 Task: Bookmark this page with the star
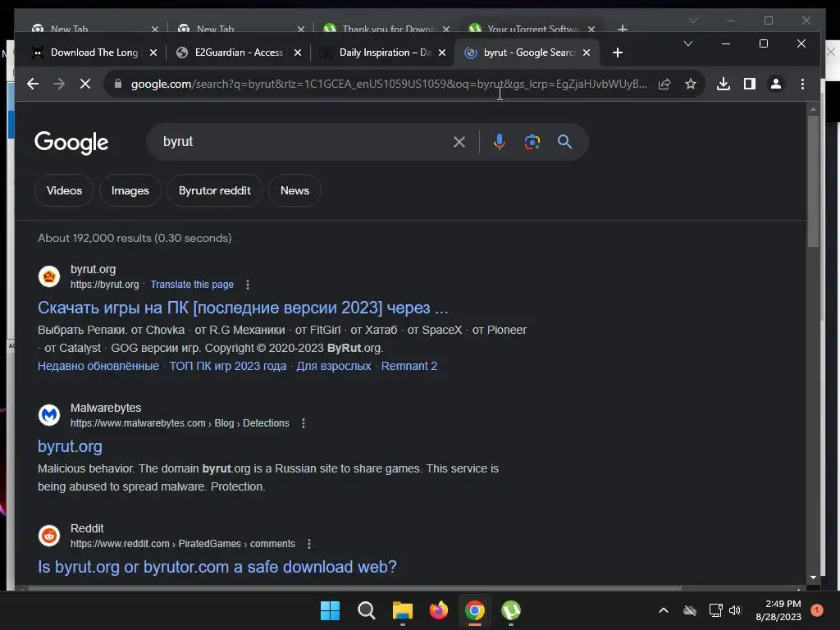click(x=691, y=84)
